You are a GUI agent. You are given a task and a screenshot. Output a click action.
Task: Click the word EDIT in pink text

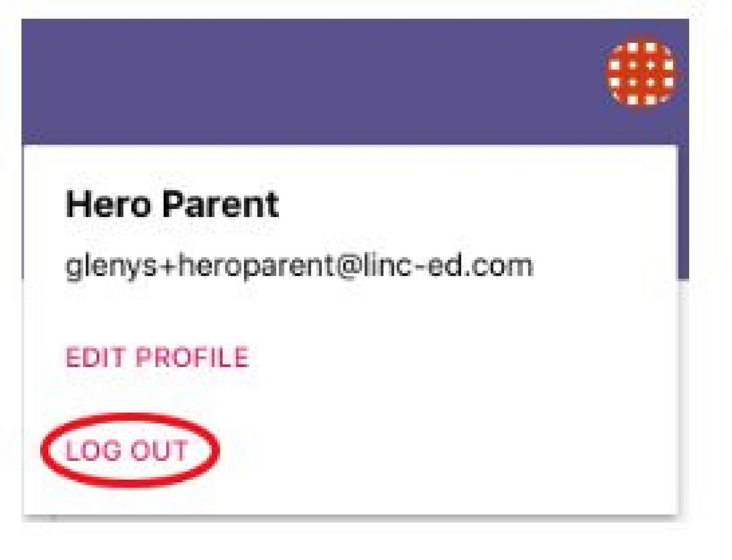tap(95, 357)
